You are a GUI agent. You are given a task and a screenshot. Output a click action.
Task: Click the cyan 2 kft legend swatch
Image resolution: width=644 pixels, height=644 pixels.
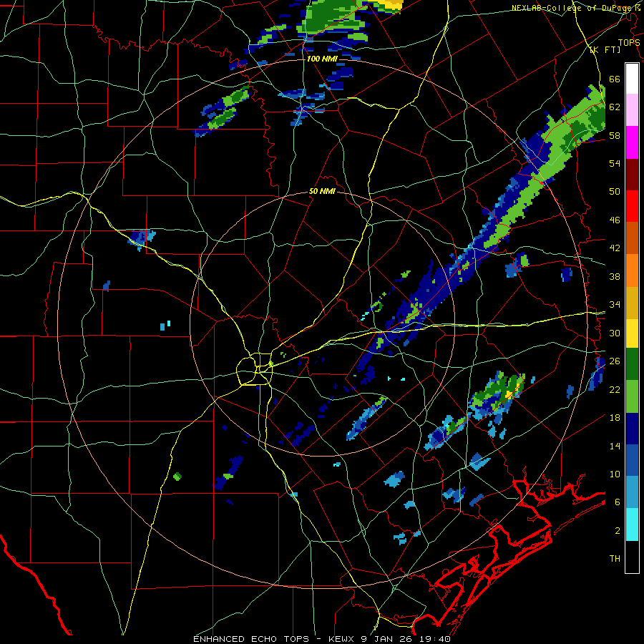(632, 525)
